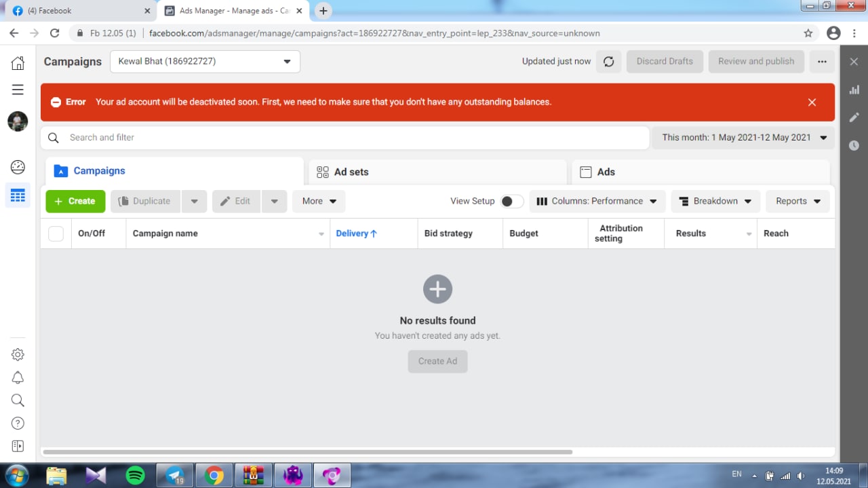Click the horizontal table scrollbar
This screenshot has width=868, height=488.
pos(308,452)
